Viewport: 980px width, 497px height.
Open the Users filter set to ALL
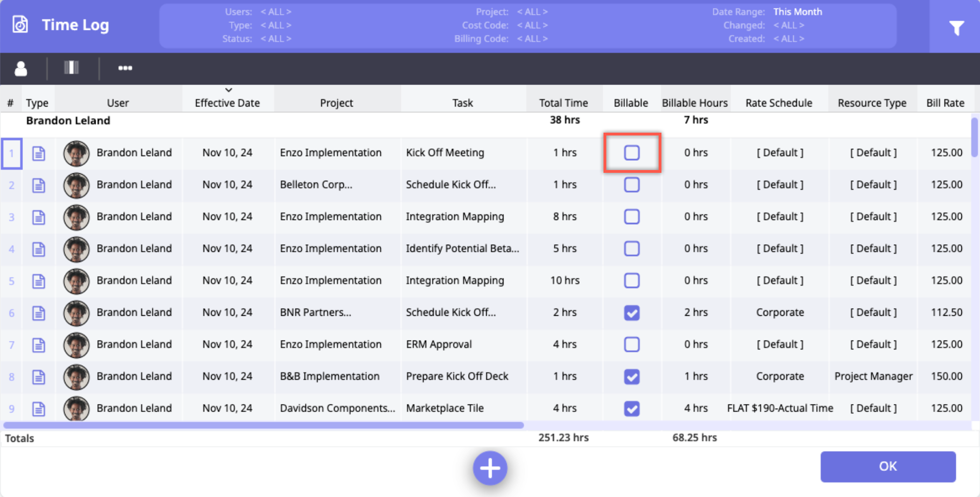276,12
